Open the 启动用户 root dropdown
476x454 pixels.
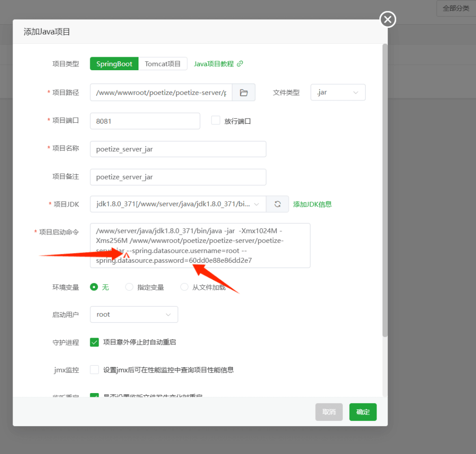pos(134,314)
